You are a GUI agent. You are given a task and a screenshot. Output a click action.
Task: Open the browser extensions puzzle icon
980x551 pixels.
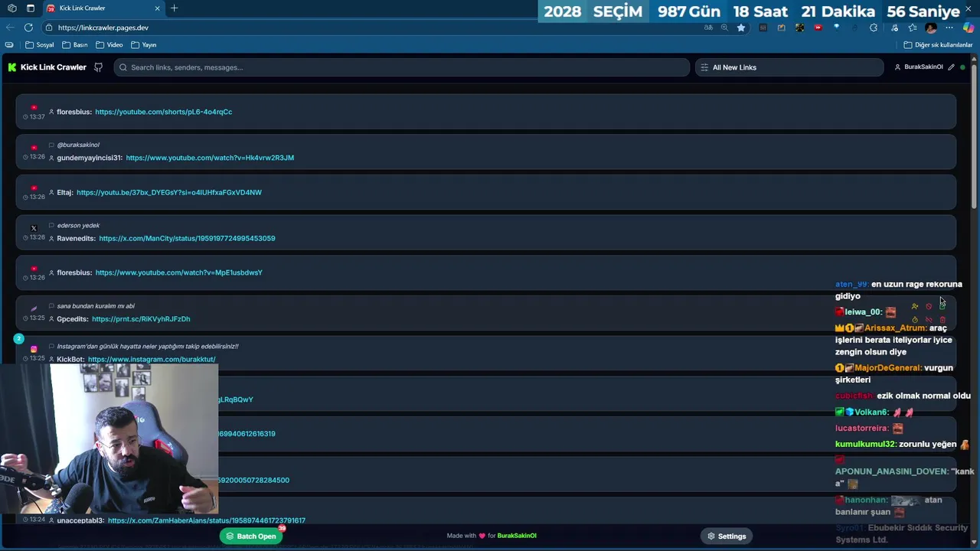click(874, 28)
